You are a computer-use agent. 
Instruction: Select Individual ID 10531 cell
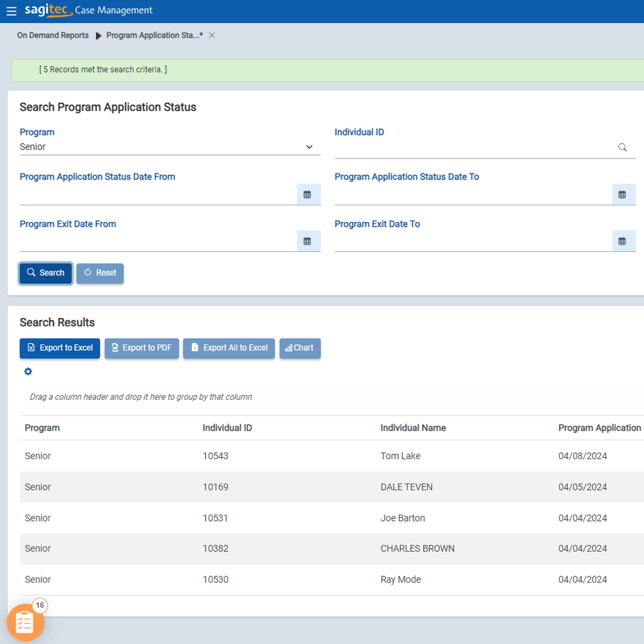click(215, 518)
